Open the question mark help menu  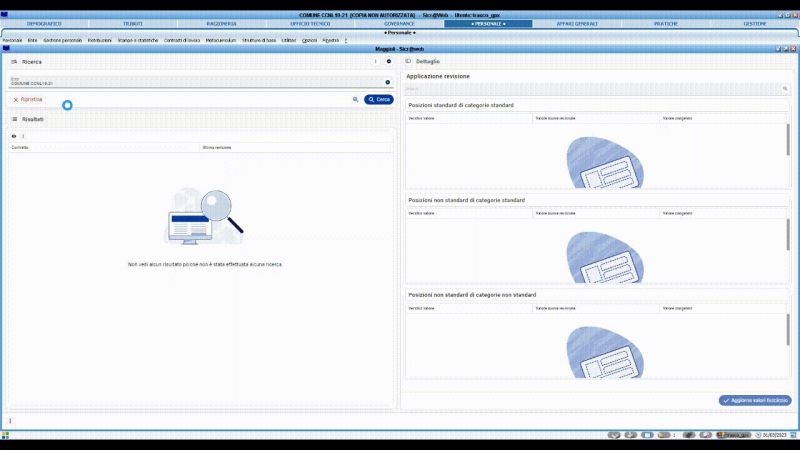[x=346, y=40]
